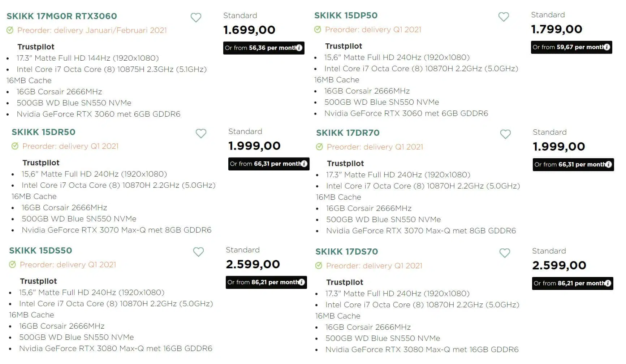
Task: Go to SKIKK 15DR50 product page
Action: [43, 132]
